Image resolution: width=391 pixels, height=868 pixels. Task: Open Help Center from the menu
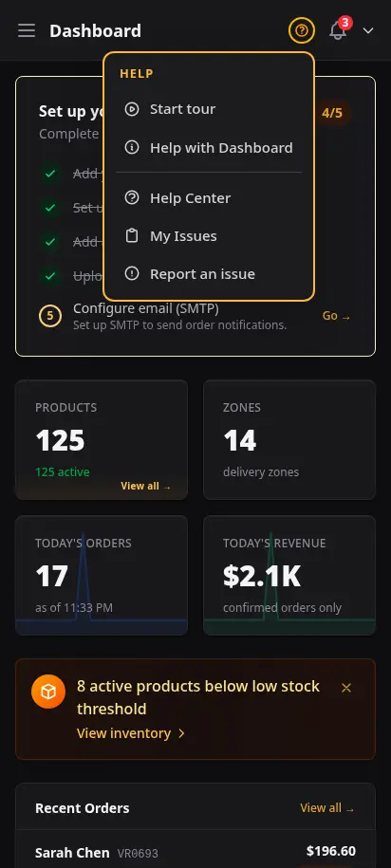coord(208,197)
